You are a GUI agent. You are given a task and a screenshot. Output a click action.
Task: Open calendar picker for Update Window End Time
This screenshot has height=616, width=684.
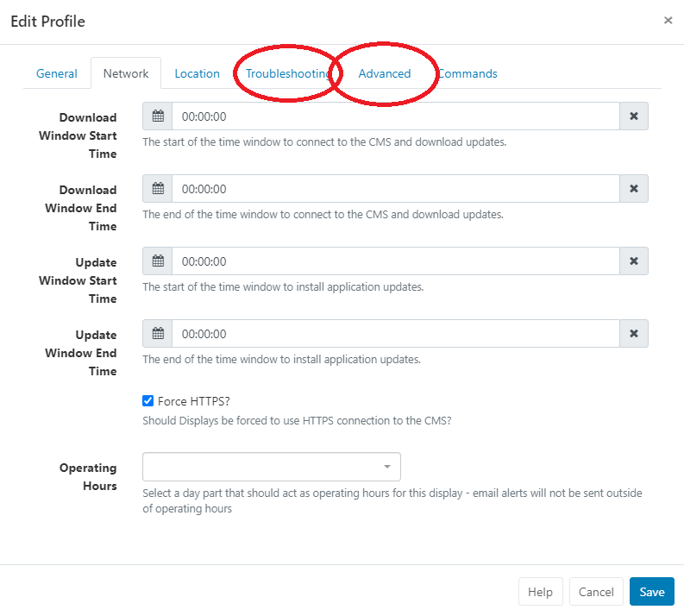pyautogui.click(x=158, y=334)
